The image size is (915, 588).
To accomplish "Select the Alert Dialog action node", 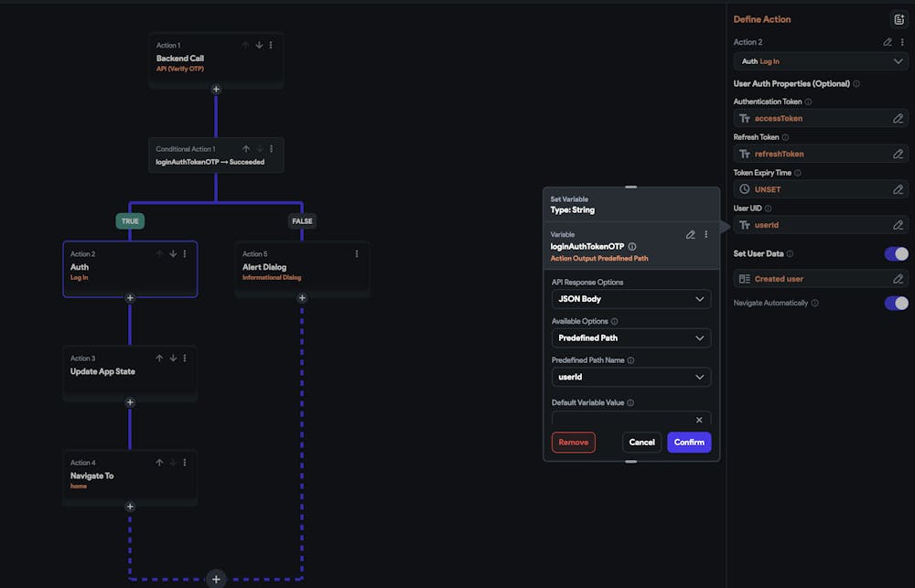I will pos(302,269).
